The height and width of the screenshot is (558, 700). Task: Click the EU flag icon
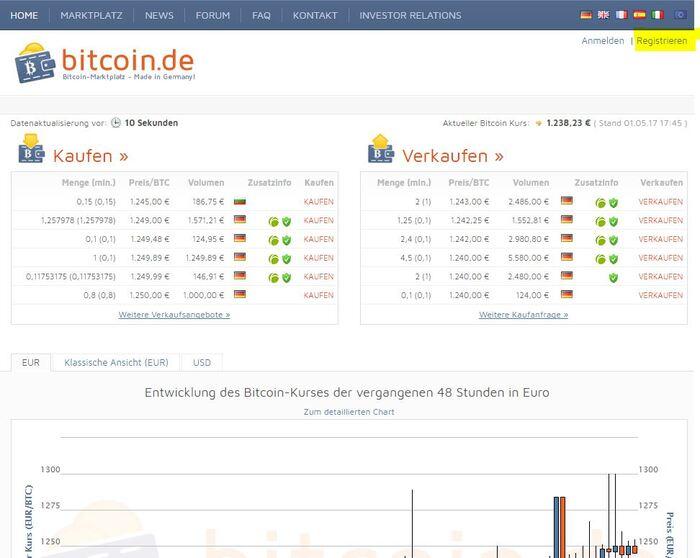click(680, 15)
